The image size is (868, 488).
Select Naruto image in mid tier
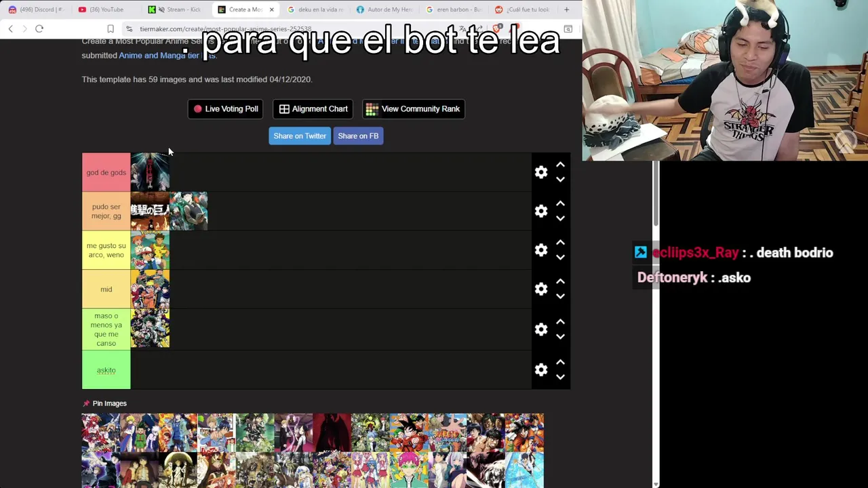coord(150,289)
